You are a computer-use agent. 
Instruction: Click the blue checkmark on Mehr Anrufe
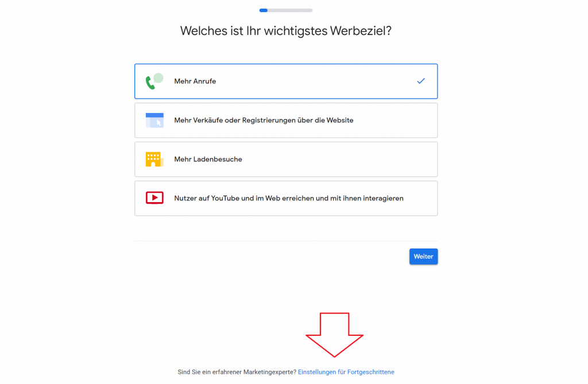coord(421,81)
